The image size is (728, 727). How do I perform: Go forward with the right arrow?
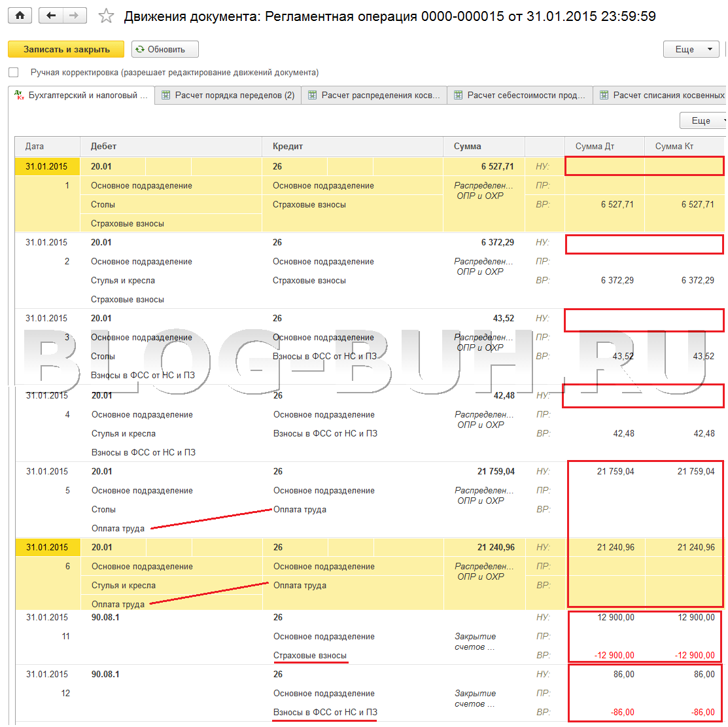coord(74,16)
